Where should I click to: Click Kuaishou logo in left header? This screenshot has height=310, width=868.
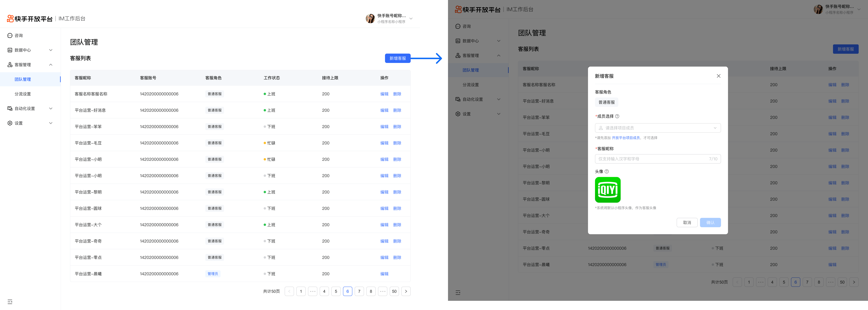[10, 19]
